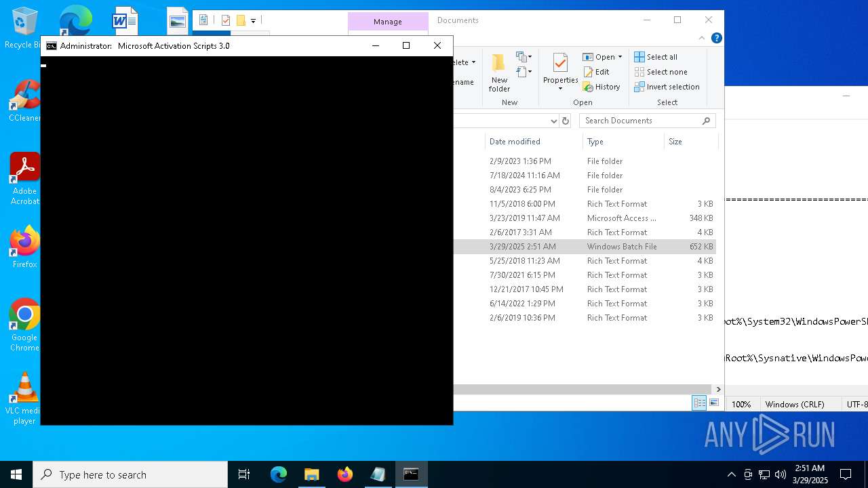This screenshot has width=868, height=488.
Task: Open the Windows Start menu
Action: (x=16, y=474)
